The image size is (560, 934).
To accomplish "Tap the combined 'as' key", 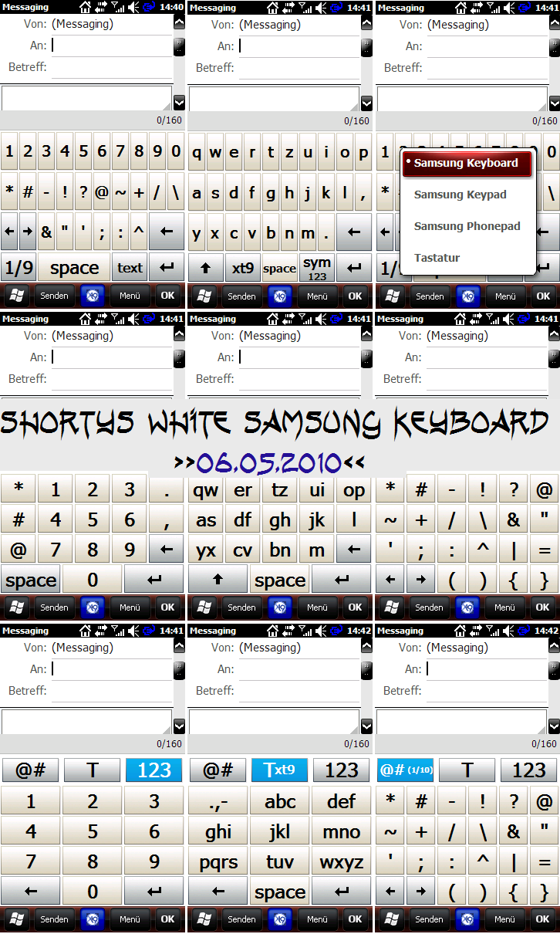I will pyautogui.click(x=206, y=519).
